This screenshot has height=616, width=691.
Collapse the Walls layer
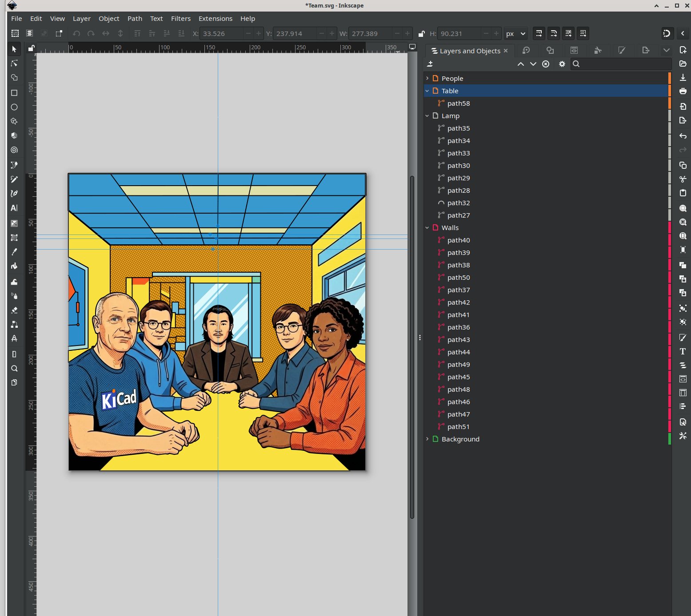pyautogui.click(x=427, y=227)
